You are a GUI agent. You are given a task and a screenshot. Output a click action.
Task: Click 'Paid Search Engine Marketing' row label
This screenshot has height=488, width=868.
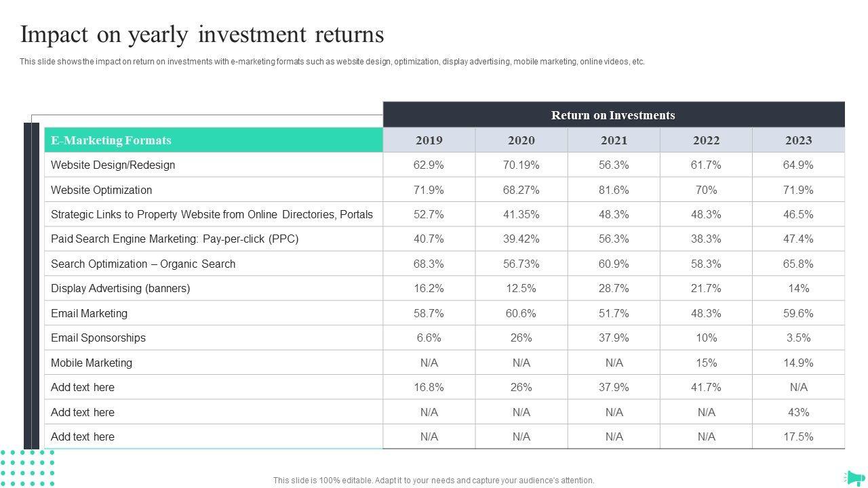(x=174, y=239)
